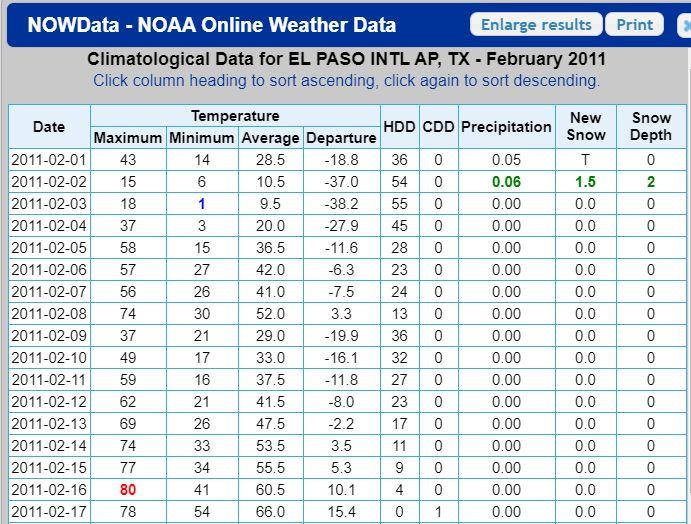Click the Temperature group header

pos(235,116)
